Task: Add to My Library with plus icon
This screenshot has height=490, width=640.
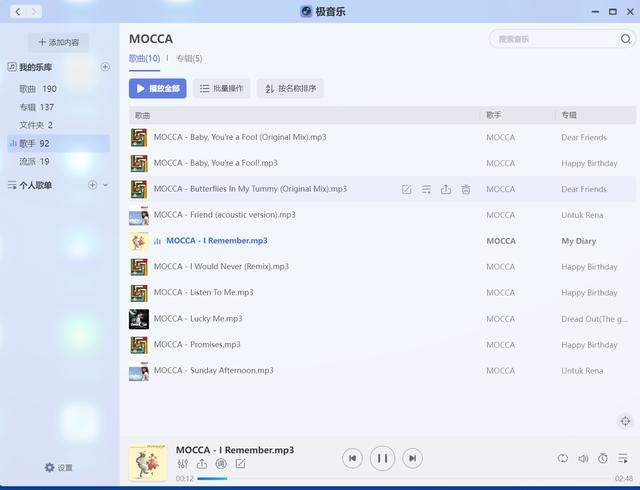Action: coord(105,67)
